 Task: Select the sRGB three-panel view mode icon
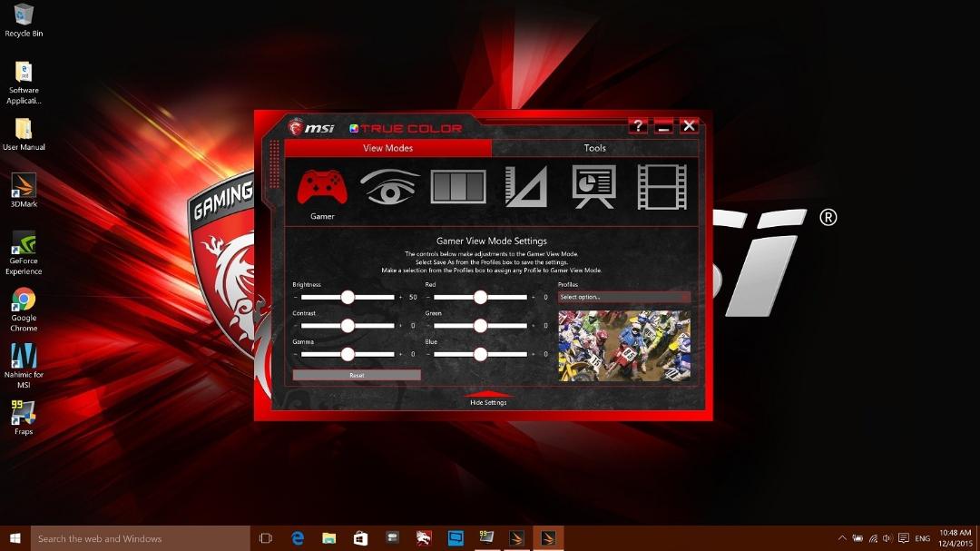458,186
